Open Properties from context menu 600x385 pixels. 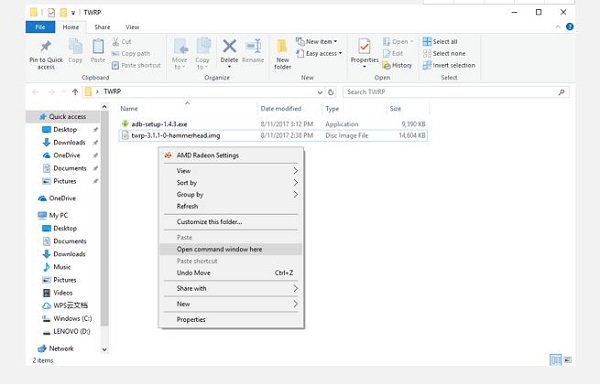[231, 320]
